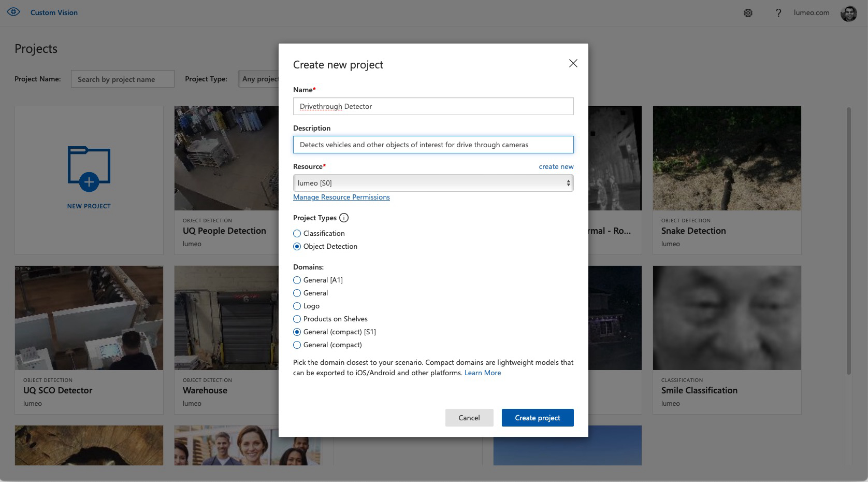Select the Object Detection radio button
Viewport: 868px width, 482px height.
pos(297,247)
